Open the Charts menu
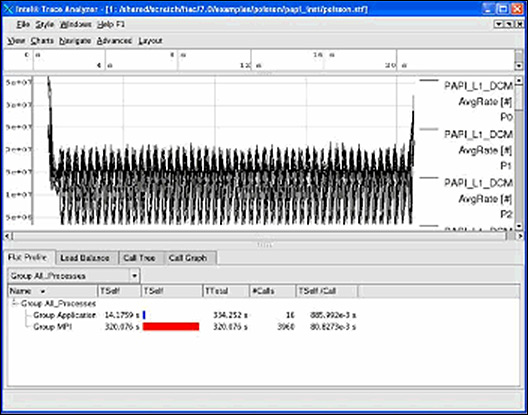Viewport: 528px width, 415px height. point(42,41)
